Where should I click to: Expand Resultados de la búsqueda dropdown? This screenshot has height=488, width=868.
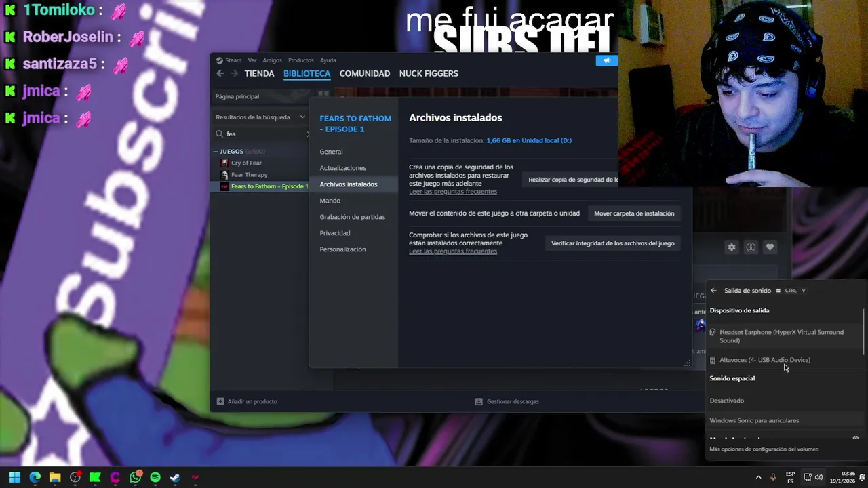click(x=260, y=117)
